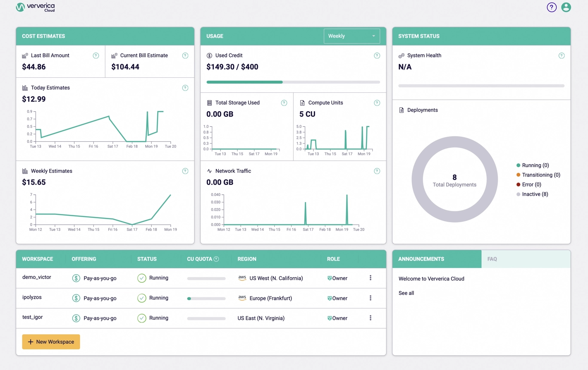Viewport: 588px width, 370px height.
Task: Click CU quota bar for ipolyzos
Action: click(x=206, y=298)
